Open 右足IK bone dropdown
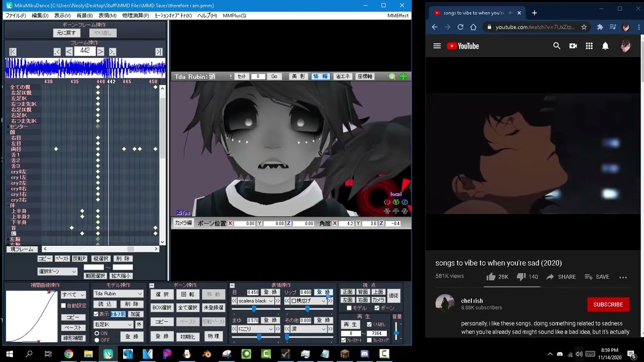644x362 pixels. [x=114, y=325]
